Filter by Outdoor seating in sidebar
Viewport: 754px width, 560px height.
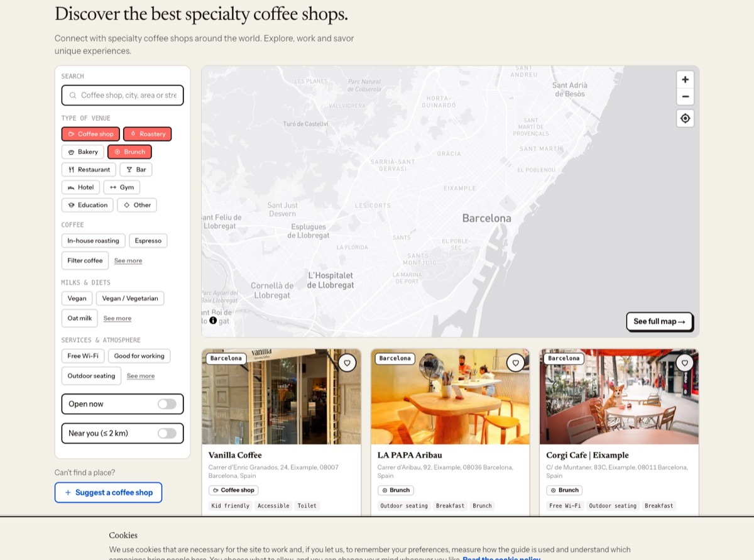pos(91,376)
